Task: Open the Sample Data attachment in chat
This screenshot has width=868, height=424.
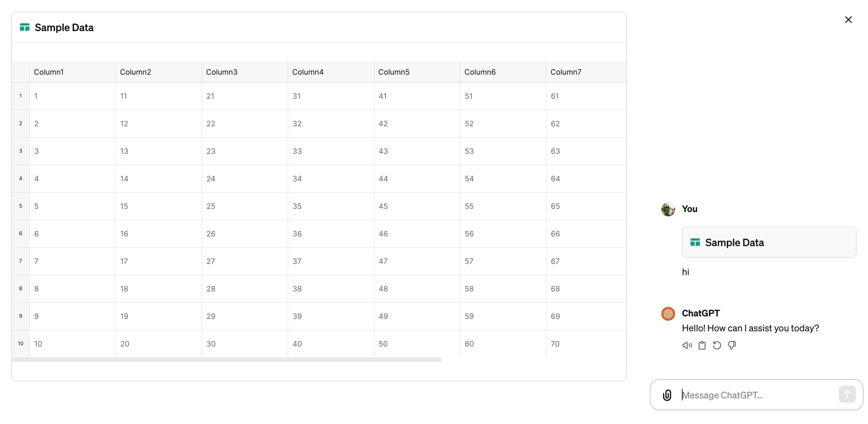Action: [x=769, y=242]
